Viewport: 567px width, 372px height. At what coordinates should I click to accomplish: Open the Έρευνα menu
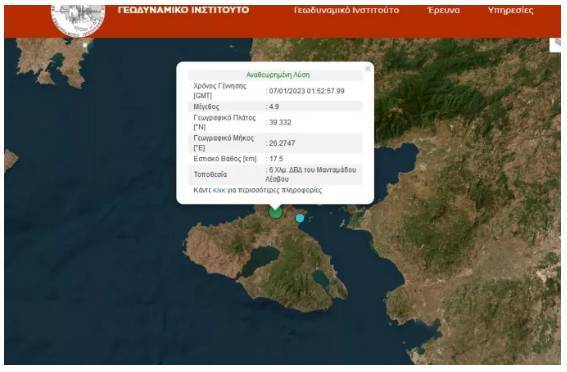click(x=444, y=10)
